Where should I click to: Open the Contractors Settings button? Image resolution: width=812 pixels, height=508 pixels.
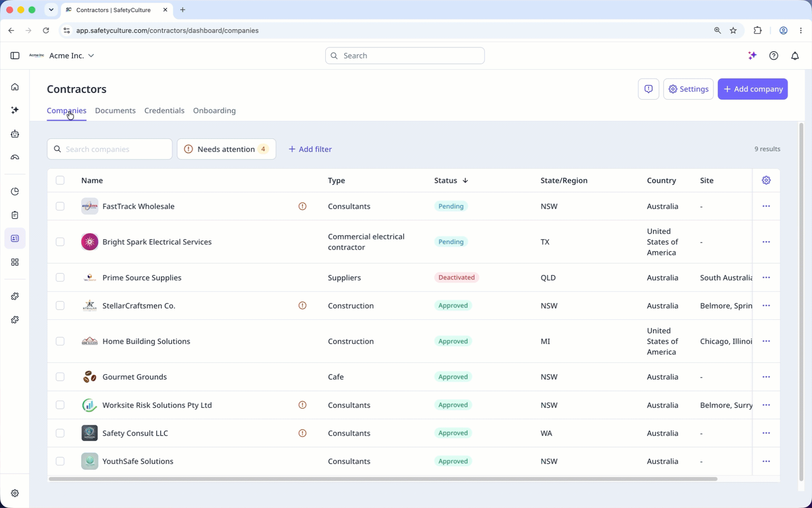coord(688,89)
